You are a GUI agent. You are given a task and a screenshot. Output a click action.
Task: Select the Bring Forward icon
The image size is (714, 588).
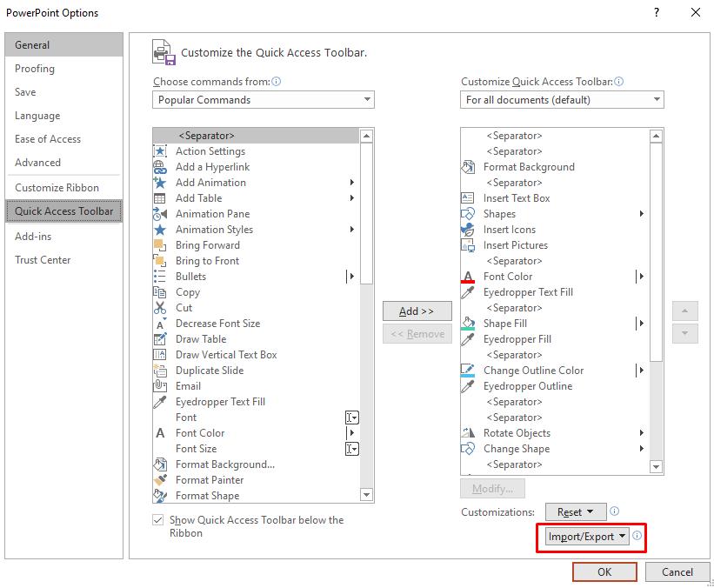pos(160,245)
